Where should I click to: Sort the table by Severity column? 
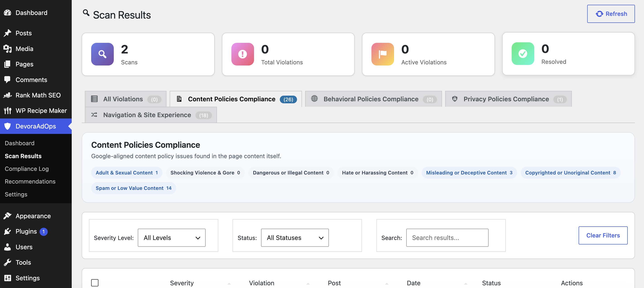(x=182, y=283)
